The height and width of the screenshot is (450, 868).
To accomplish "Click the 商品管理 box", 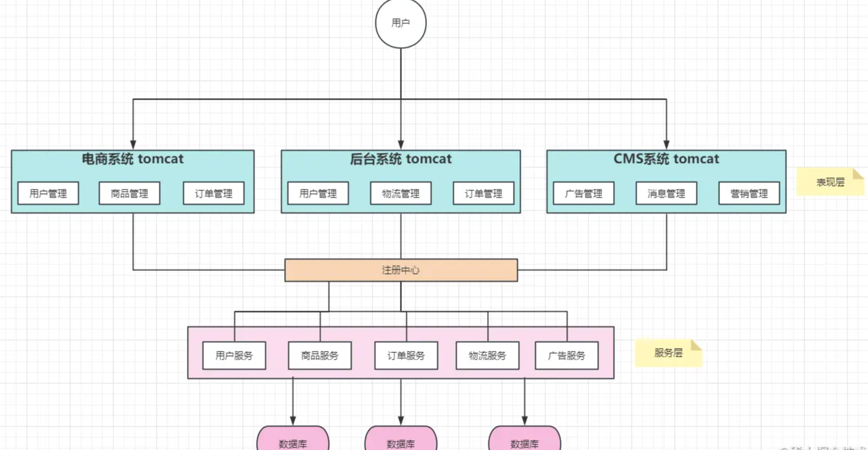I will coord(130,193).
